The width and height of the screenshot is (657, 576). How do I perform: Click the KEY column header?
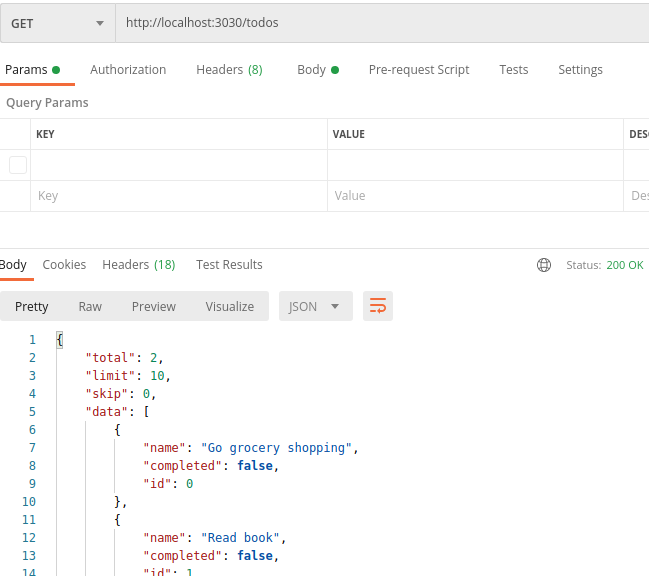tap(45, 134)
